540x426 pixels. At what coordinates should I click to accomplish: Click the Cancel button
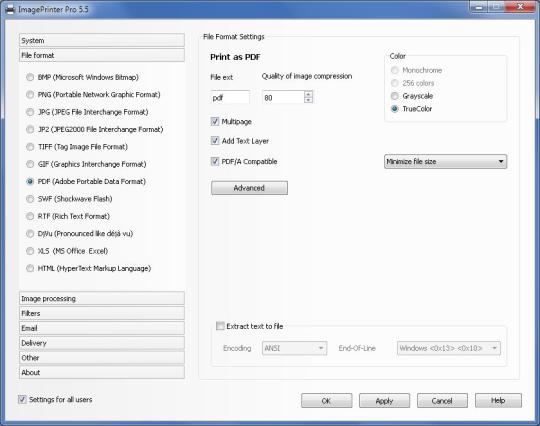pos(442,401)
